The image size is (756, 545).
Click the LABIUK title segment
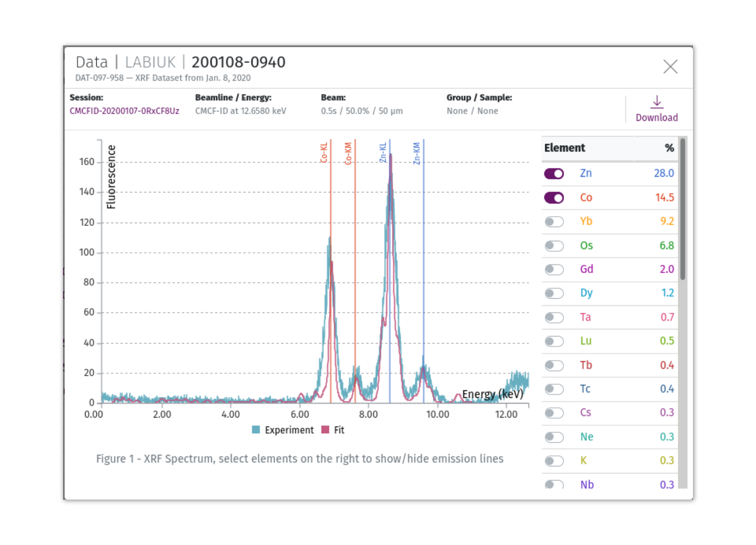coord(150,62)
